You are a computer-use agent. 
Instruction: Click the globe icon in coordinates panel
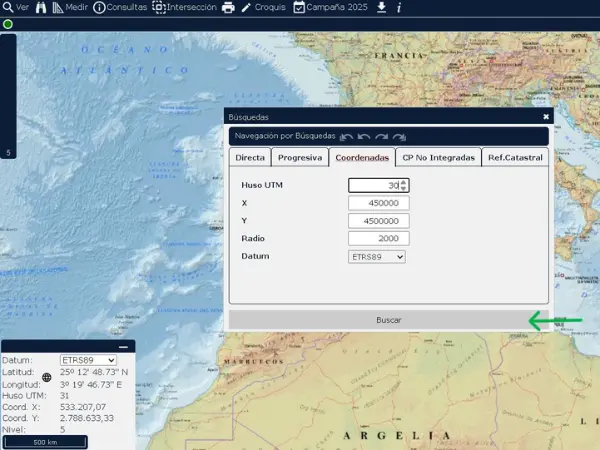(x=46, y=377)
